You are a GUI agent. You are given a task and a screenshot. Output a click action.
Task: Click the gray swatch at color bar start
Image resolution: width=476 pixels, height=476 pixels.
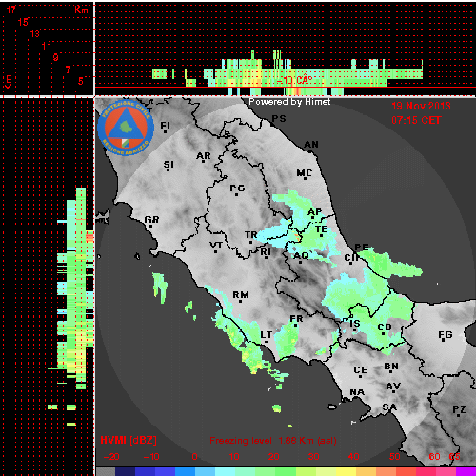pyautogui.click(x=106, y=471)
